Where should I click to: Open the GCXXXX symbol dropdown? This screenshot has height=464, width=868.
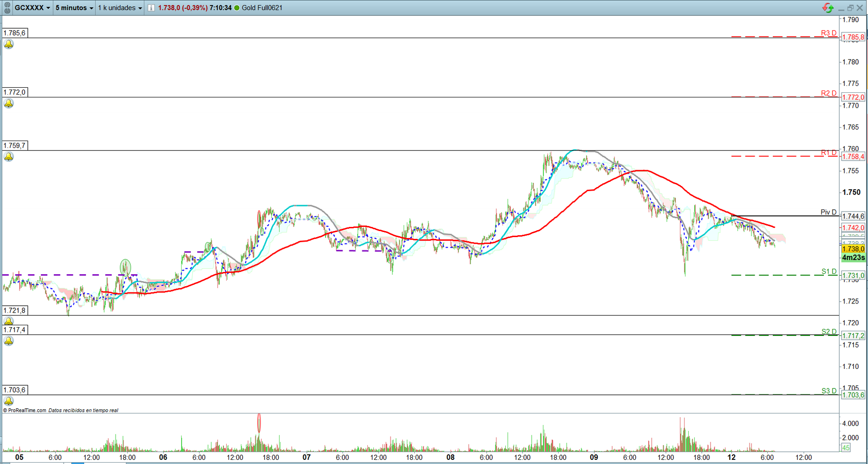tap(32, 8)
